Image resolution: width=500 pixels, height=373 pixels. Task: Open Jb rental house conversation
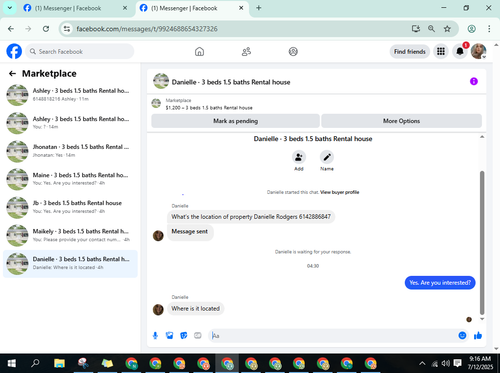(70, 207)
